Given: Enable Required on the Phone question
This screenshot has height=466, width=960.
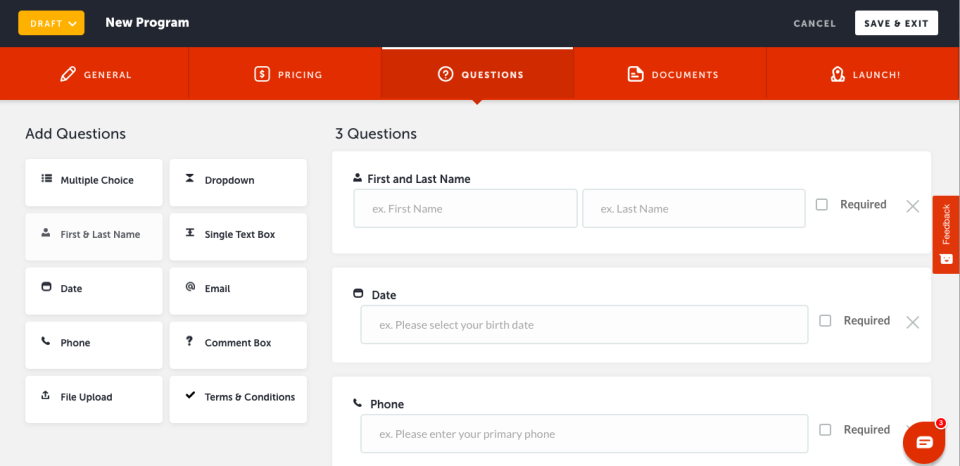Looking at the screenshot, I should (x=825, y=430).
